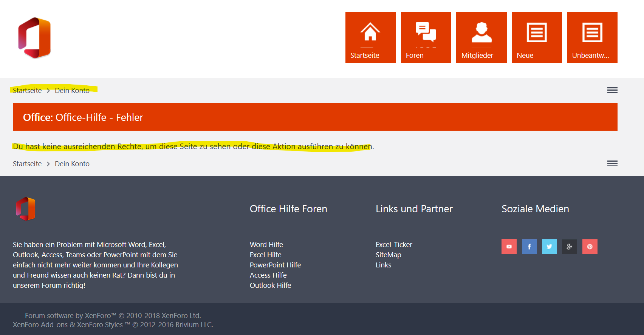The height and width of the screenshot is (335, 644).
Task: Open the Access Hilfe forum link
Action: (268, 275)
